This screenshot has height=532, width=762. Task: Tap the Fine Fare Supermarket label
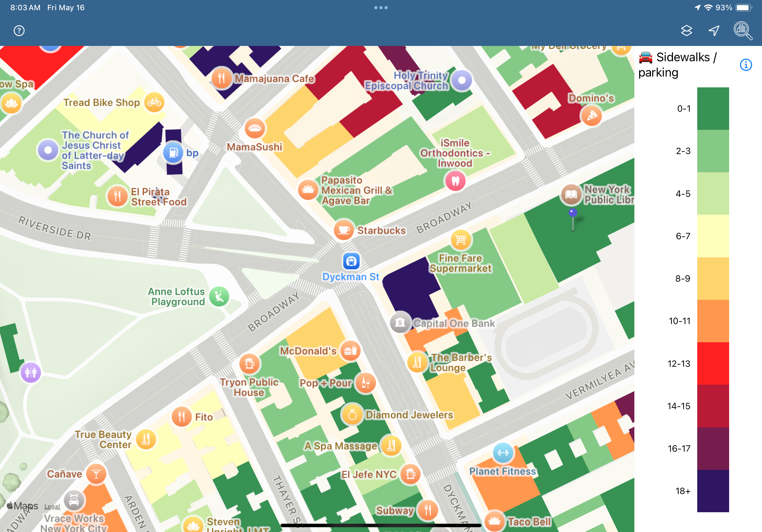pyautogui.click(x=461, y=263)
